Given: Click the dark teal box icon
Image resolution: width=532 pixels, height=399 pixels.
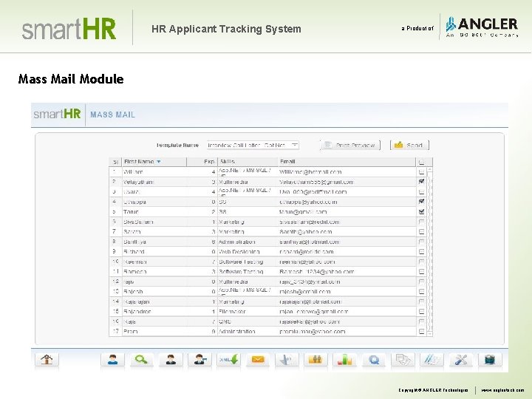Looking at the screenshot, I should (x=490, y=360).
